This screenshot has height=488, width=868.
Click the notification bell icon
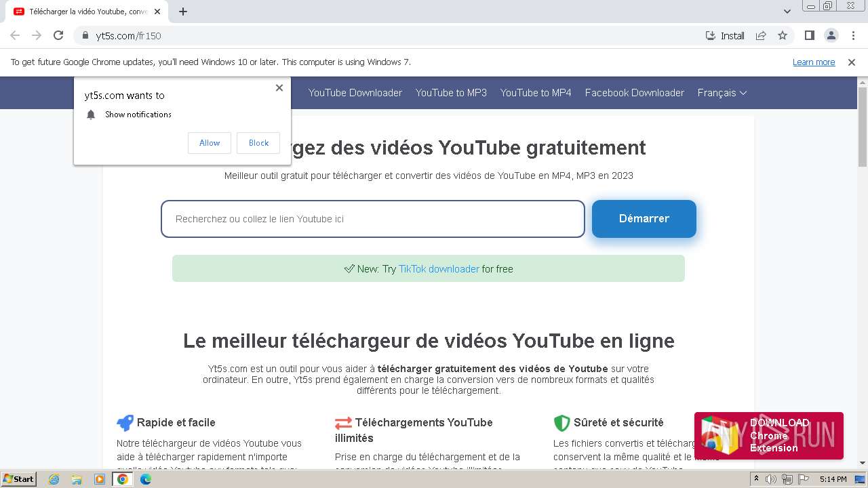pyautogui.click(x=91, y=115)
